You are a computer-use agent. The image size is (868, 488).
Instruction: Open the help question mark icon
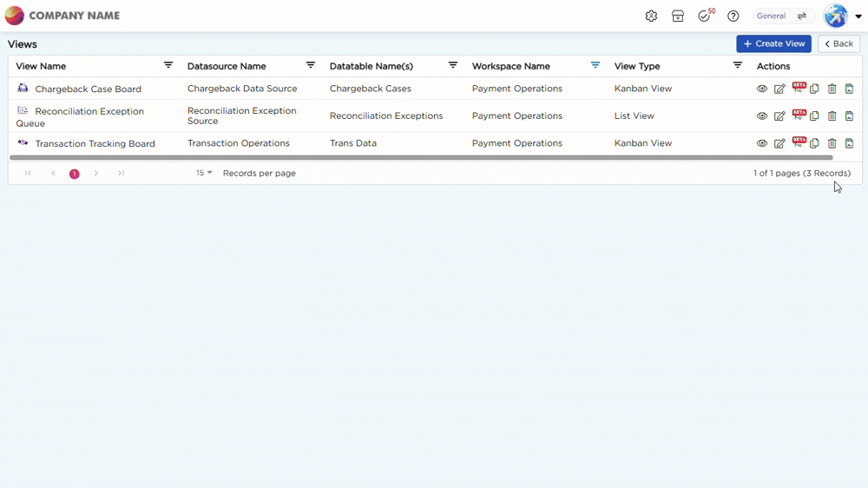733,16
